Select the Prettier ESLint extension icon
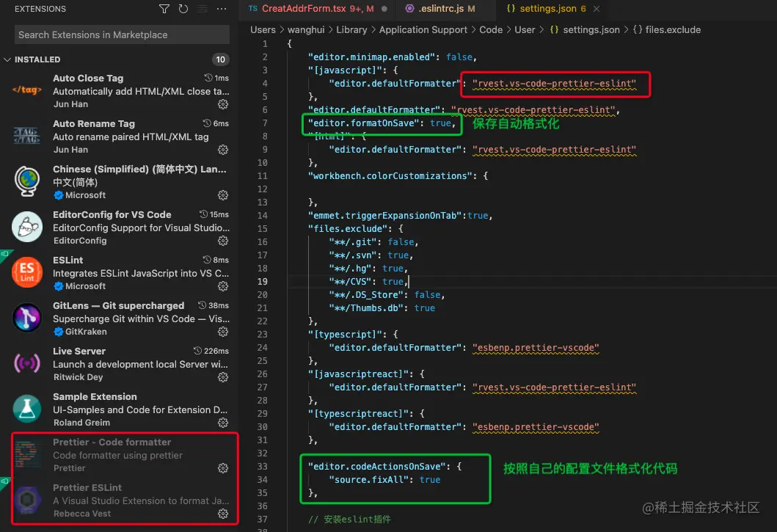 point(26,500)
